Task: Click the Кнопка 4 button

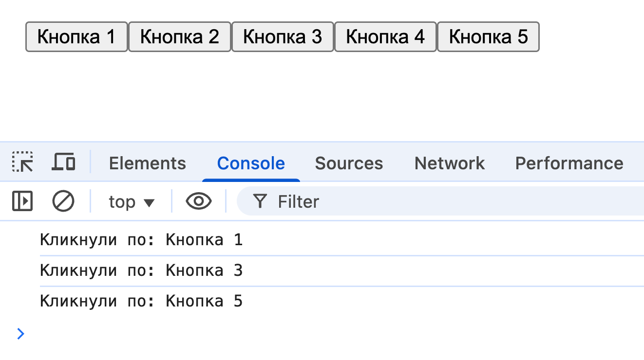Action: click(385, 36)
